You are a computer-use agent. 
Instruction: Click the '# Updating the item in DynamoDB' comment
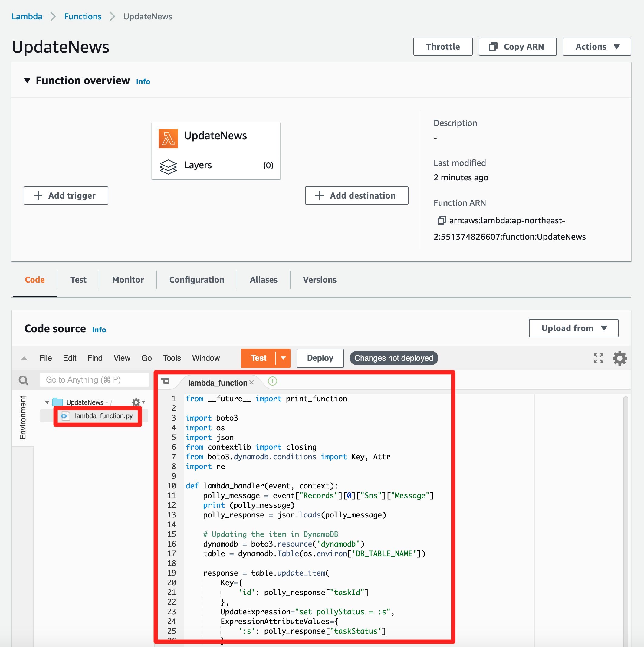coord(271,534)
